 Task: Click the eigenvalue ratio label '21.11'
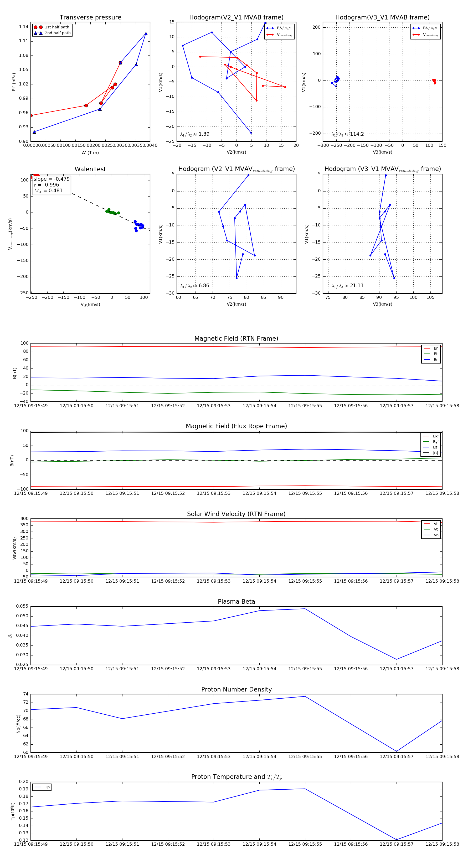click(x=347, y=286)
